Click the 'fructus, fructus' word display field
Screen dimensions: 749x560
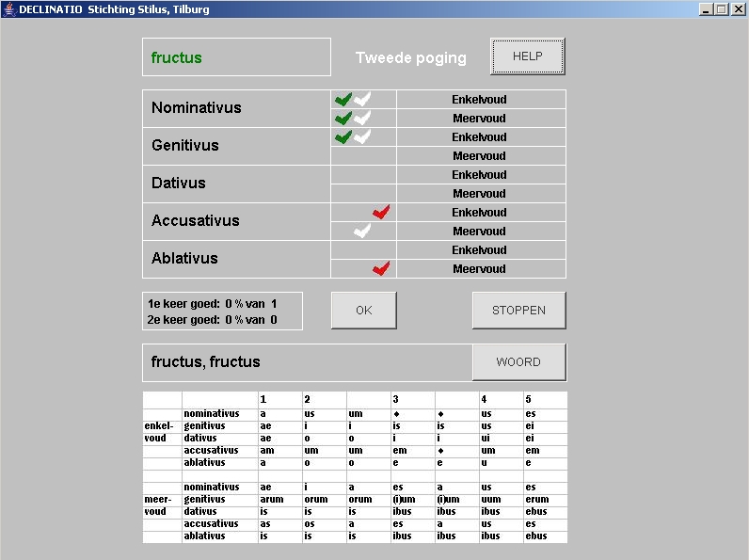pos(306,362)
